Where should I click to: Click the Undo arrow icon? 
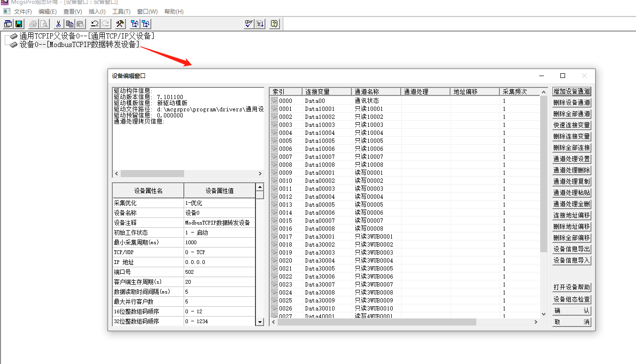click(x=94, y=24)
